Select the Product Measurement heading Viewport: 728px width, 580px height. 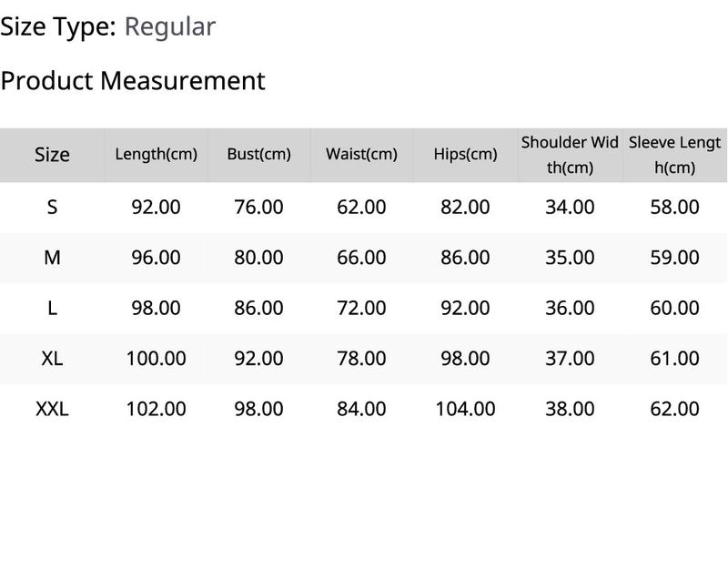click(x=133, y=81)
